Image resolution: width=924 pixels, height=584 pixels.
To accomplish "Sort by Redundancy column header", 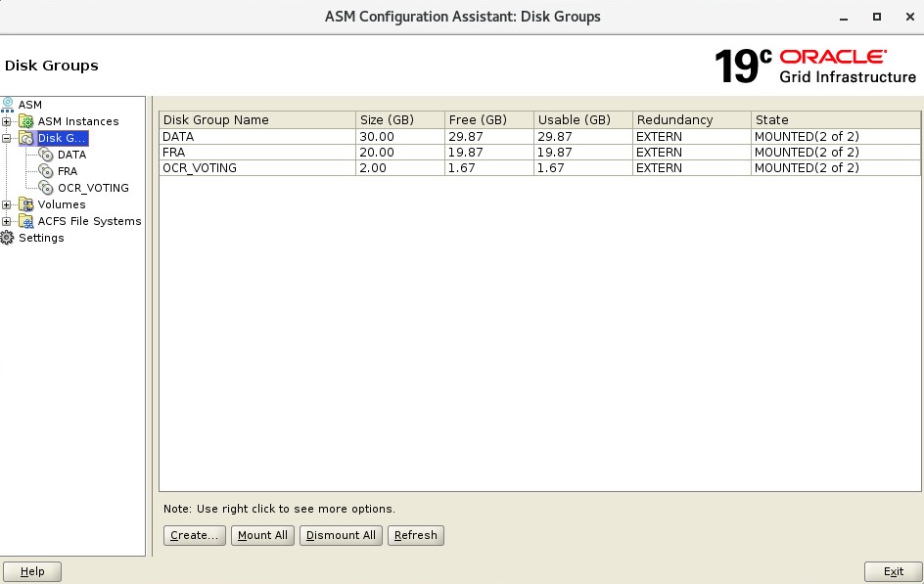I will [692, 120].
